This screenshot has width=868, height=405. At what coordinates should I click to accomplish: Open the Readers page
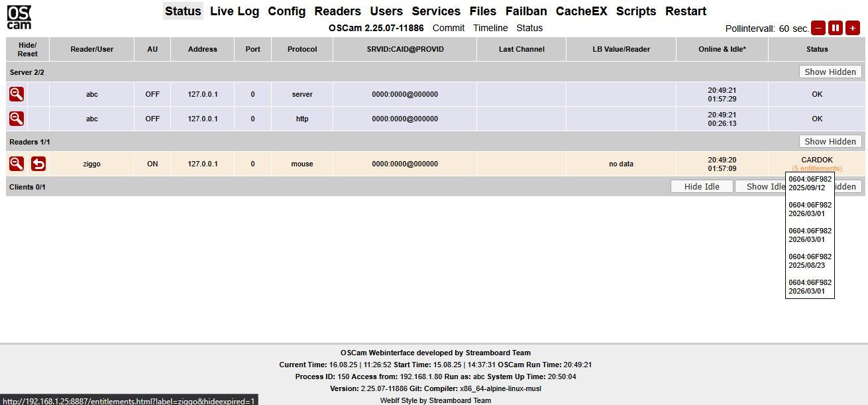(x=338, y=11)
